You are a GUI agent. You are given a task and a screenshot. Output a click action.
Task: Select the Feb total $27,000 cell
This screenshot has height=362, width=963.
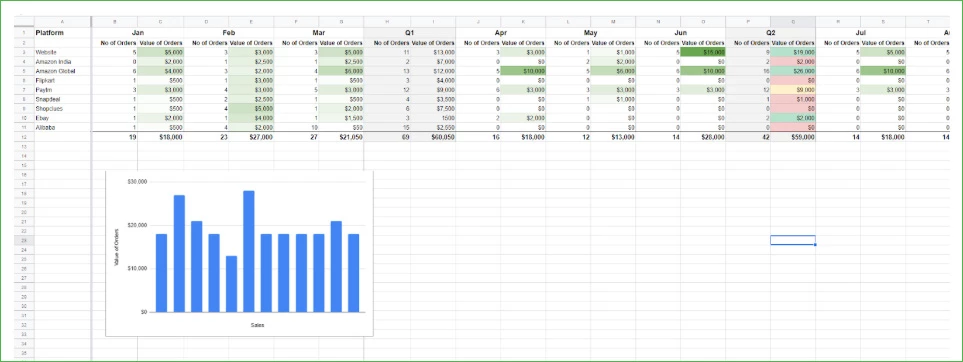point(251,137)
